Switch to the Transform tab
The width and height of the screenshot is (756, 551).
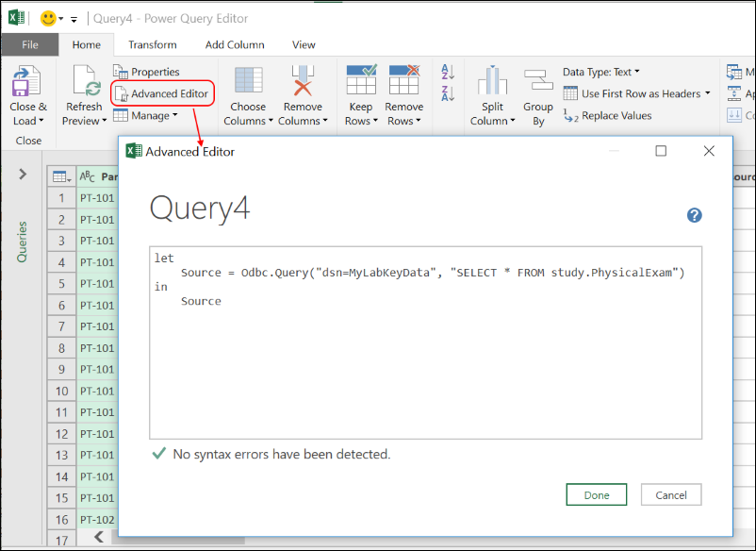click(x=153, y=44)
